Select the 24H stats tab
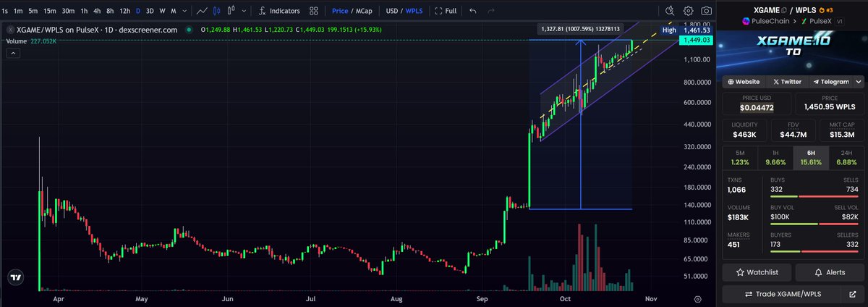Viewport: 868px width, 307px height. (846, 156)
